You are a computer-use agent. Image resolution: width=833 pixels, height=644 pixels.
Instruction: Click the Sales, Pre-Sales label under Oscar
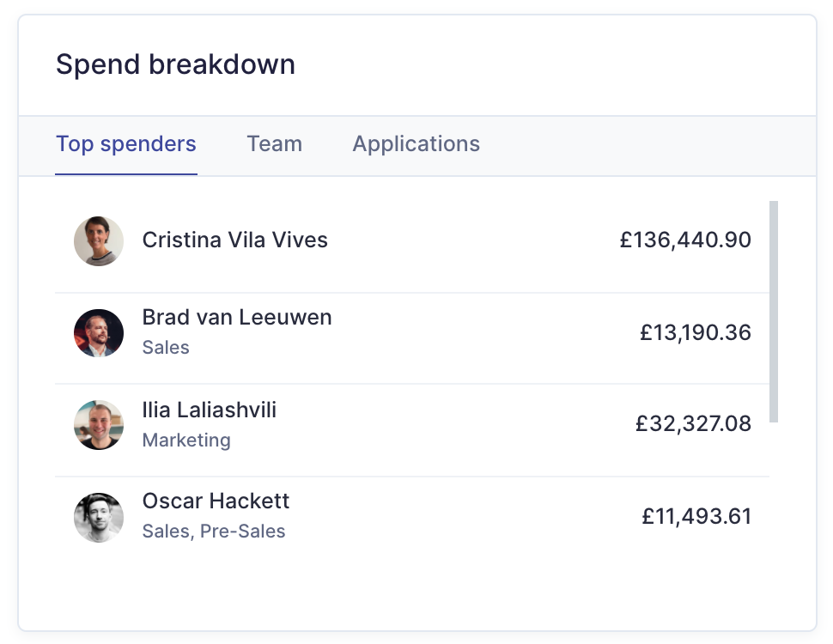pyautogui.click(x=214, y=532)
